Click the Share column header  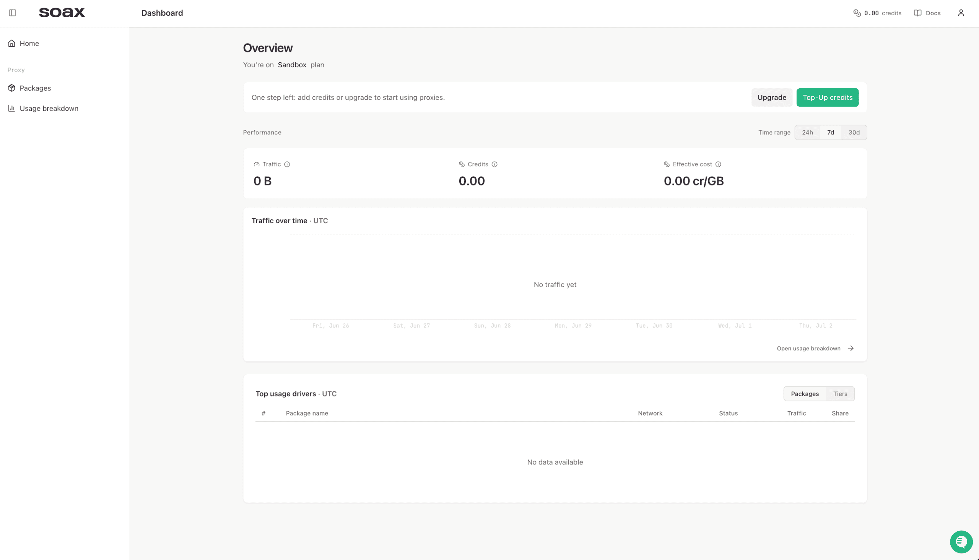coord(840,414)
